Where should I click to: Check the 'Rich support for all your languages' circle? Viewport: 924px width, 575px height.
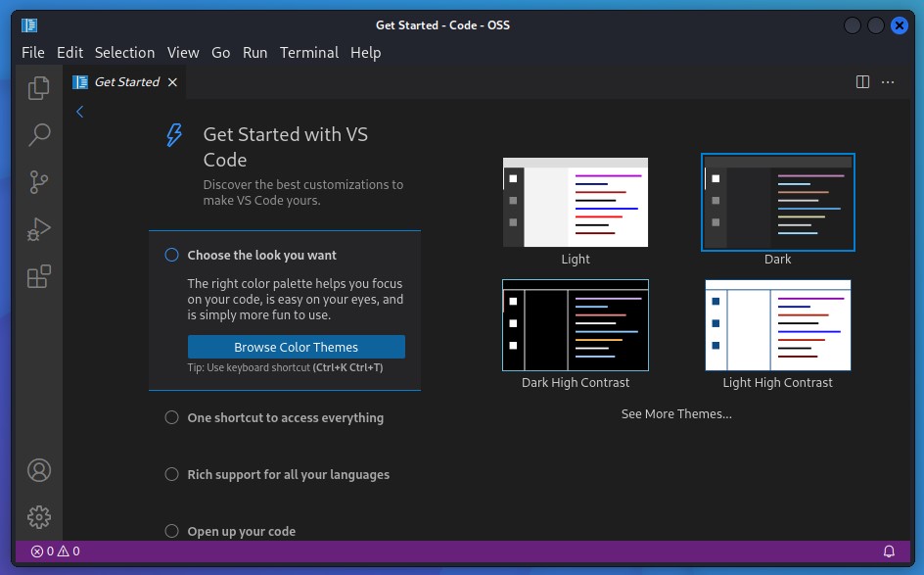tap(171, 474)
